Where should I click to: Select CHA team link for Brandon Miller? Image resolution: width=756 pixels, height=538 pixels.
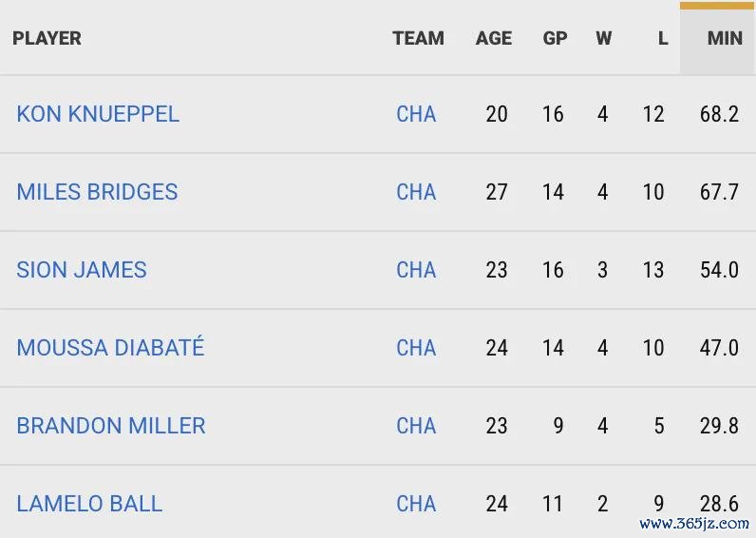pos(416,426)
